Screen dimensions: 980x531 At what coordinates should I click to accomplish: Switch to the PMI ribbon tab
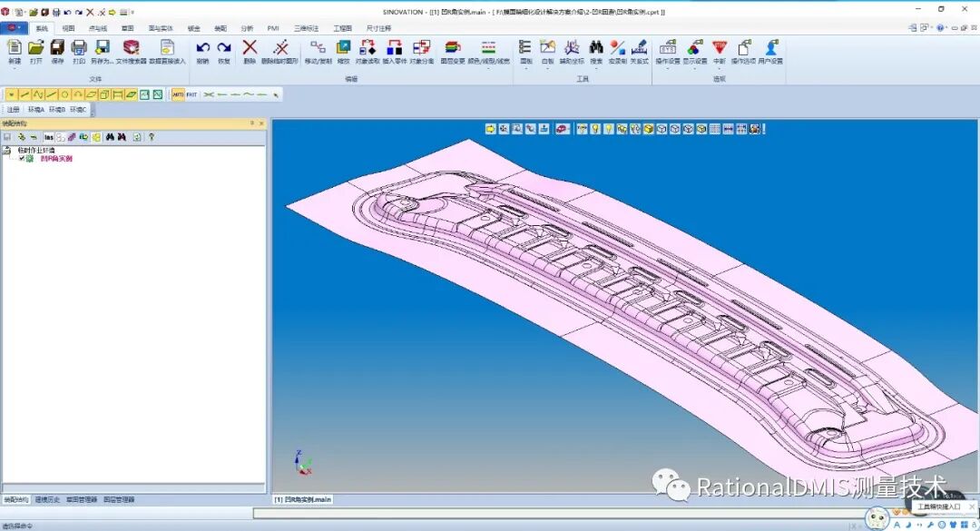click(273, 28)
